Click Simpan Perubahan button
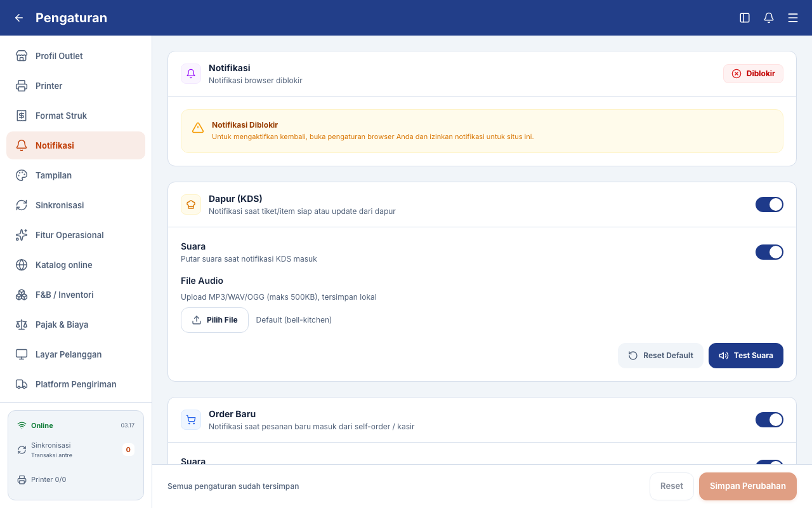Viewport: 812px width, 508px height. (748, 486)
